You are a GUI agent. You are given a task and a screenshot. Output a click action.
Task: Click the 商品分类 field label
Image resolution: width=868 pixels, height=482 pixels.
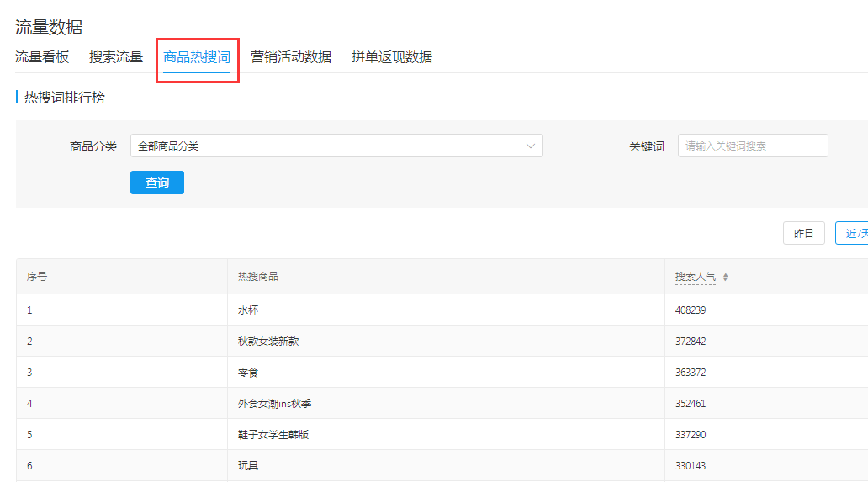pos(93,146)
